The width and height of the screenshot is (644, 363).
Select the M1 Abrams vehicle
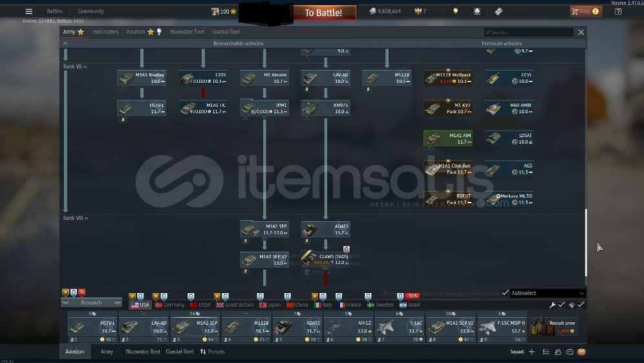pos(264,78)
